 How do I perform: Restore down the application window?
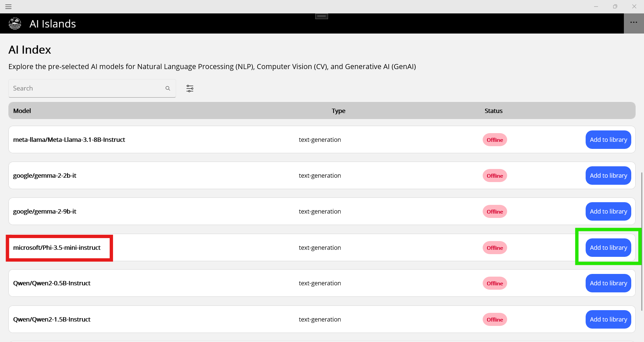pyautogui.click(x=615, y=6)
